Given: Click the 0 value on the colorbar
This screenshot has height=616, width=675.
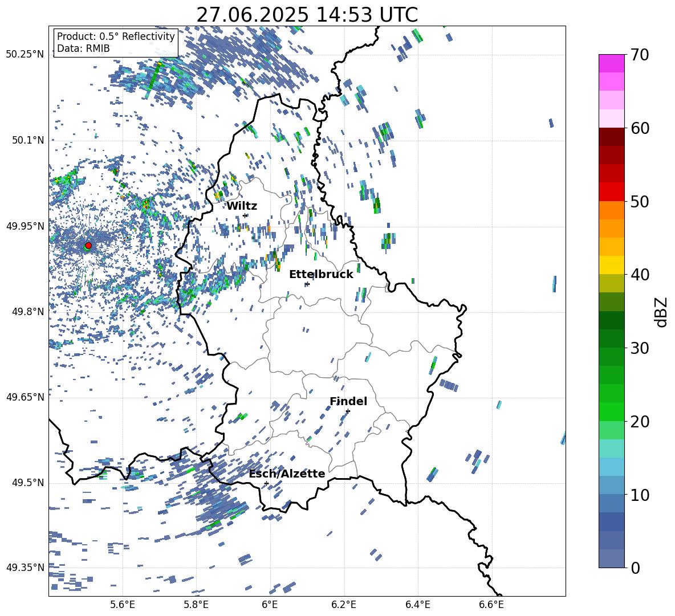Looking at the screenshot, I should pos(635,568).
